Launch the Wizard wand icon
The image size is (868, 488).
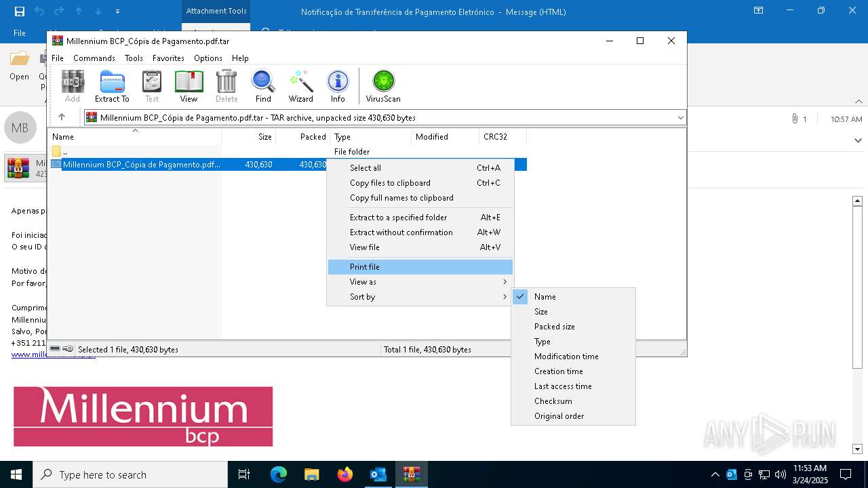[300, 86]
